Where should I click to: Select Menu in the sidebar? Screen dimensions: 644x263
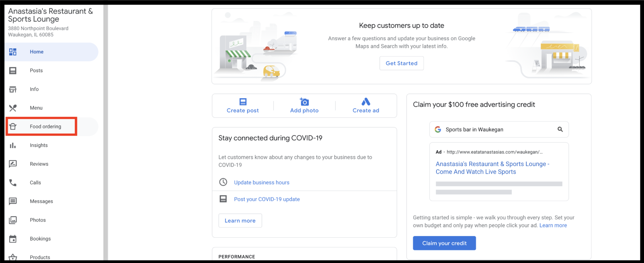point(51,108)
